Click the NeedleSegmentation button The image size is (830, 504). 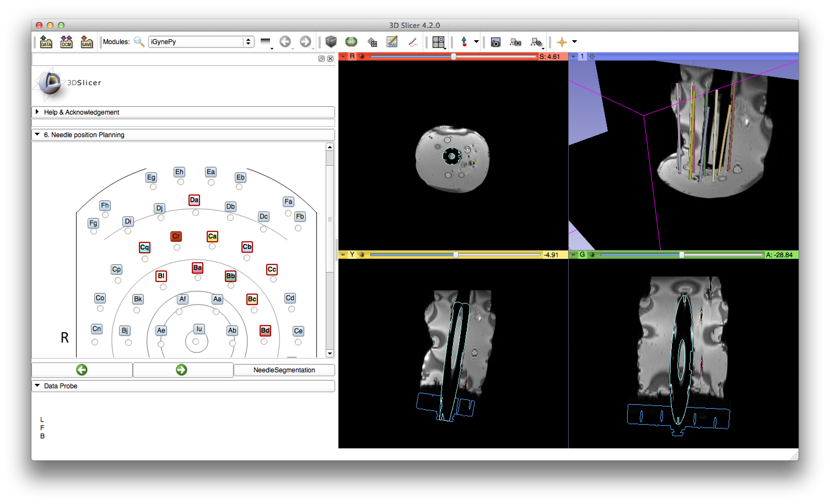pos(284,370)
